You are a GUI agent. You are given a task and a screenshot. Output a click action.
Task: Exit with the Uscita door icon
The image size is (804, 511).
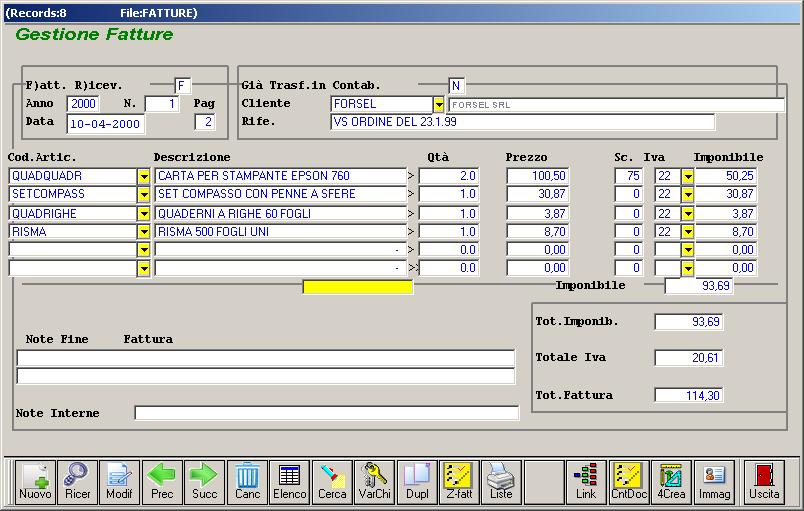(x=764, y=482)
